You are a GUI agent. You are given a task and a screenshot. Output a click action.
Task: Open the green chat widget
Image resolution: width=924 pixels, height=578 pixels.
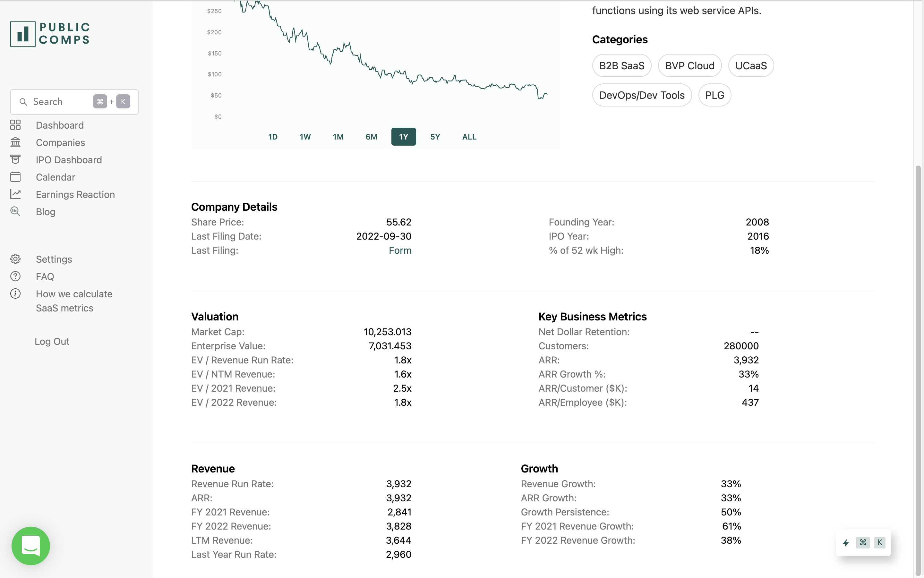click(x=30, y=546)
